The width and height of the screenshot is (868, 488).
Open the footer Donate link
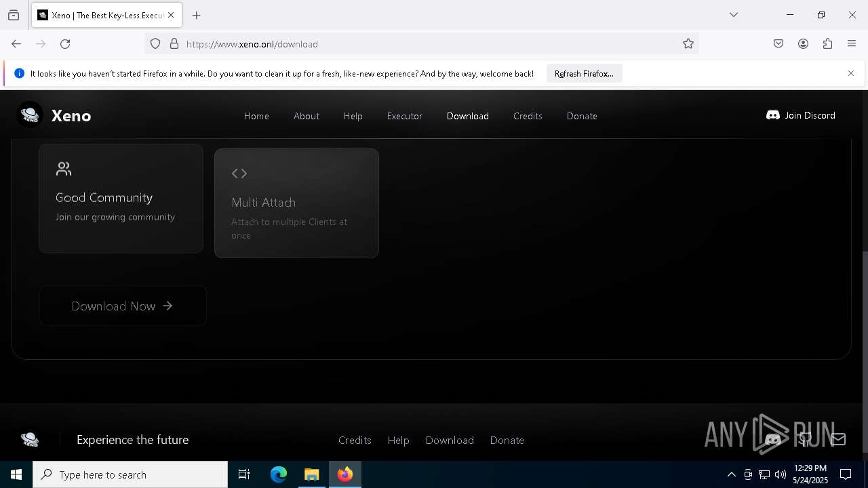[507, 440]
